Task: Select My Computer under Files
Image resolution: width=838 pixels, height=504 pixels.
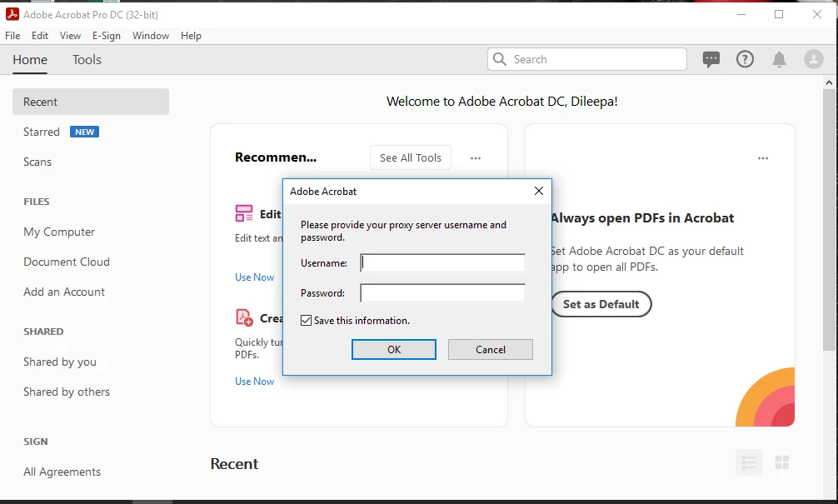Action: (x=59, y=232)
